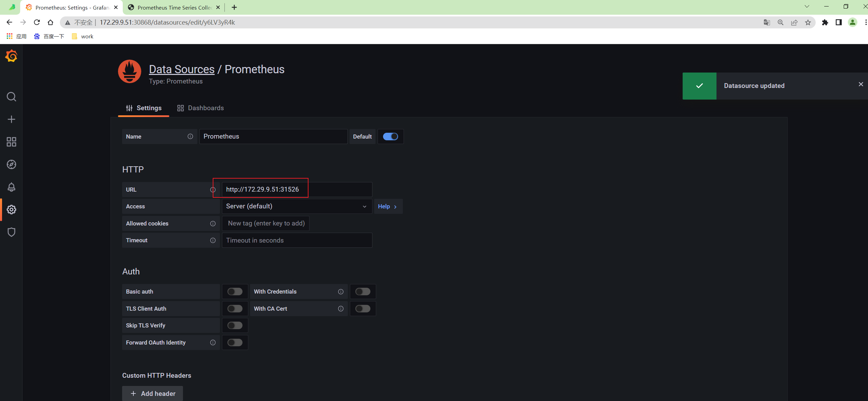868x401 pixels.
Task: Enable the Skip TLS Verify switch
Action: tap(235, 326)
